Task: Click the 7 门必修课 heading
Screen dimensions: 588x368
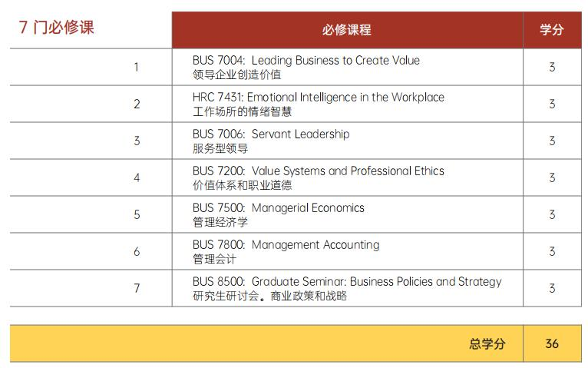Action: tap(57, 28)
